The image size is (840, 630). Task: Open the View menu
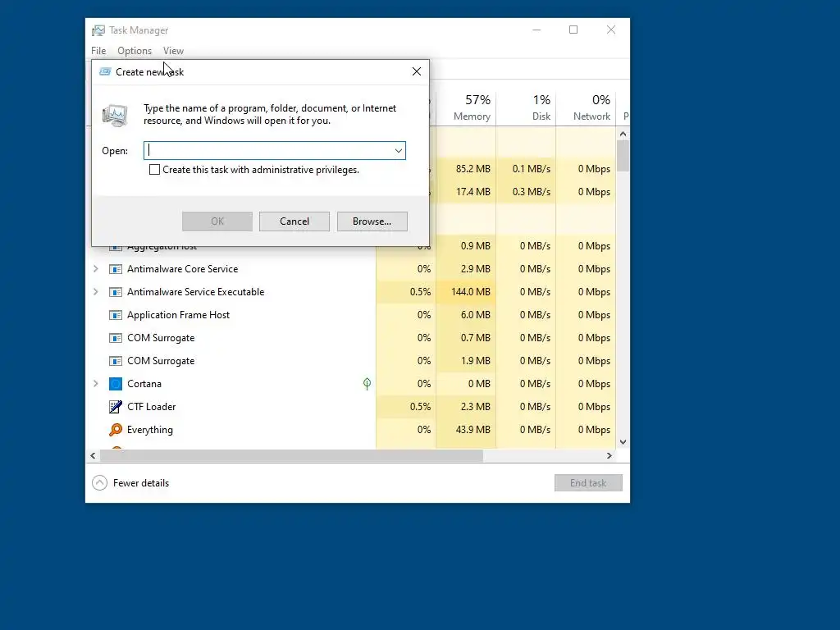(173, 51)
